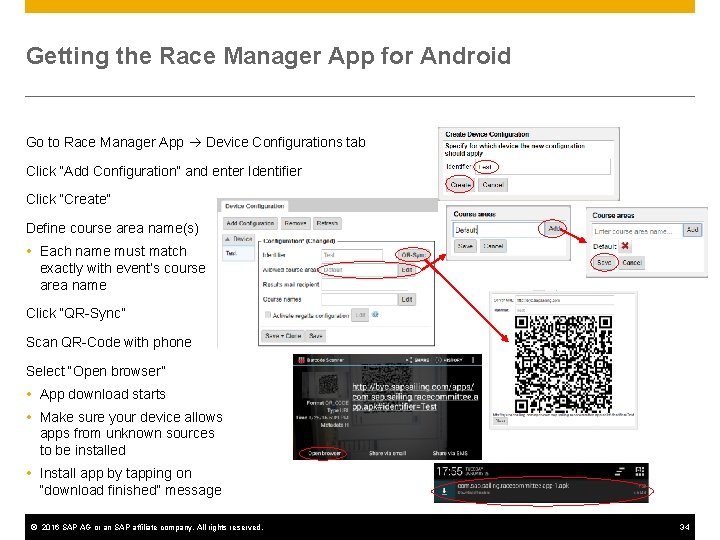This screenshot has width=720, height=540.
Task: Click the blue help icon beside regatta configuration
Action: tap(375, 315)
